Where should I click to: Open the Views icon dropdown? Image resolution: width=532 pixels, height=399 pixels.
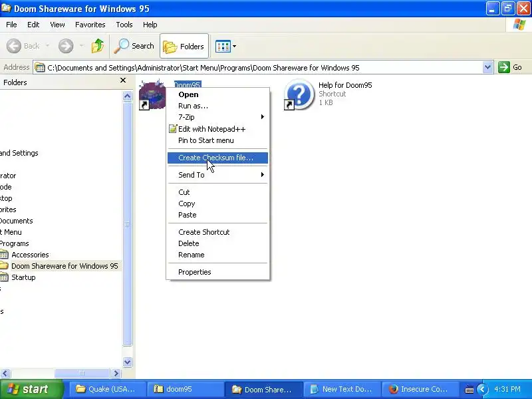225,46
